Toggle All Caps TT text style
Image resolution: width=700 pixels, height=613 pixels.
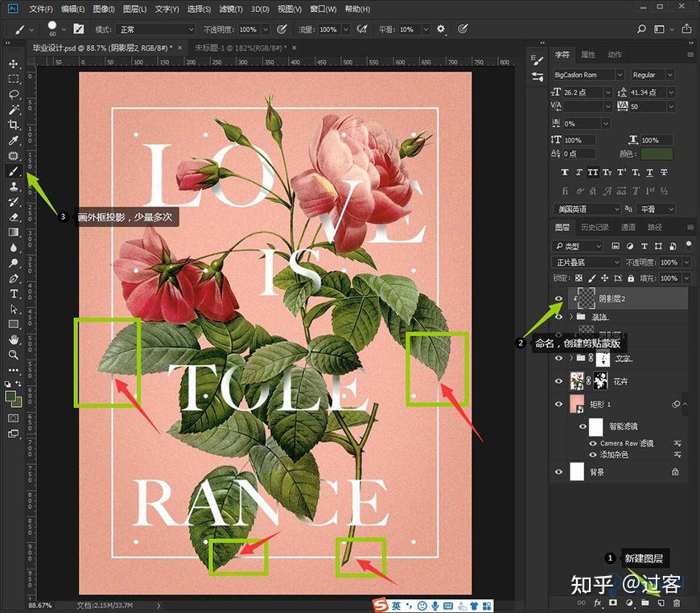click(x=592, y=172)
